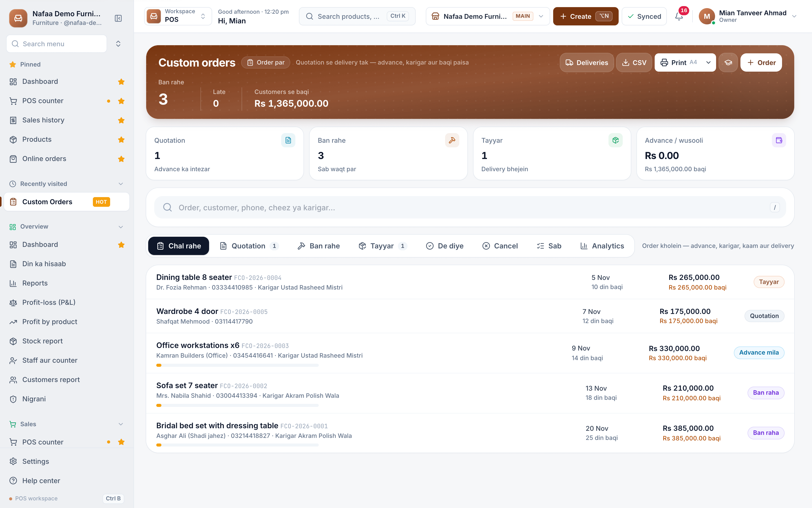The height and width of the screenshot is (508, 812).
Task: Collapse the sidebar panel icon
Action: [x=118, y=18]
